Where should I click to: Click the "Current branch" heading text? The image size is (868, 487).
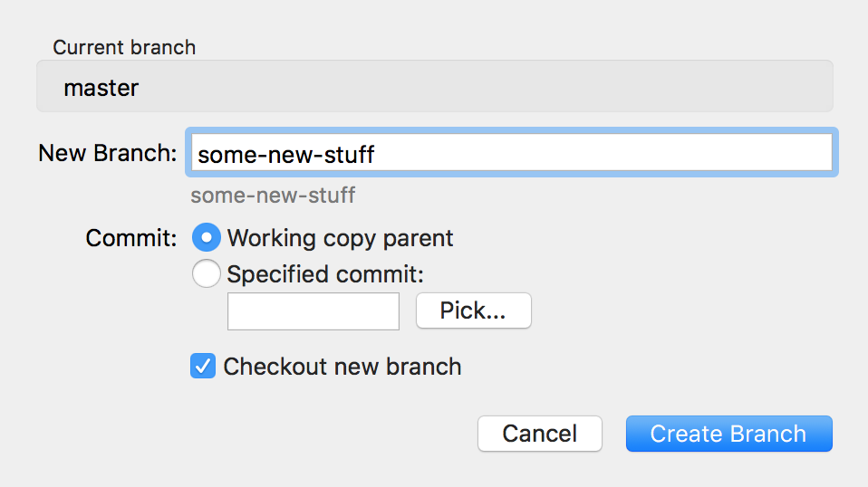(124, 47)
